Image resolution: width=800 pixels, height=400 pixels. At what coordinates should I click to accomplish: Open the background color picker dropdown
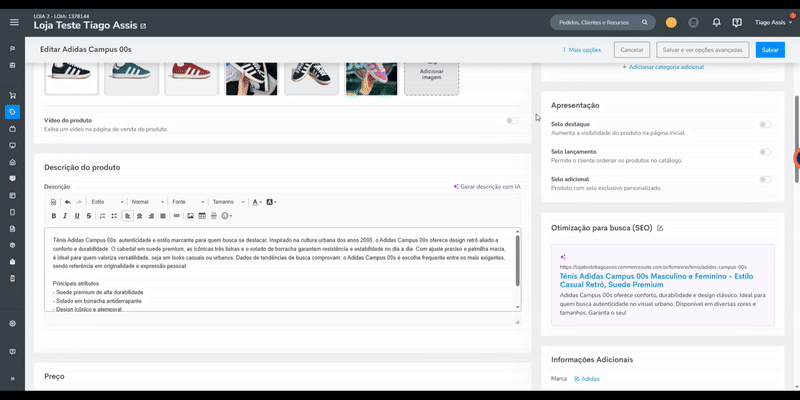(x=271, y=202)
